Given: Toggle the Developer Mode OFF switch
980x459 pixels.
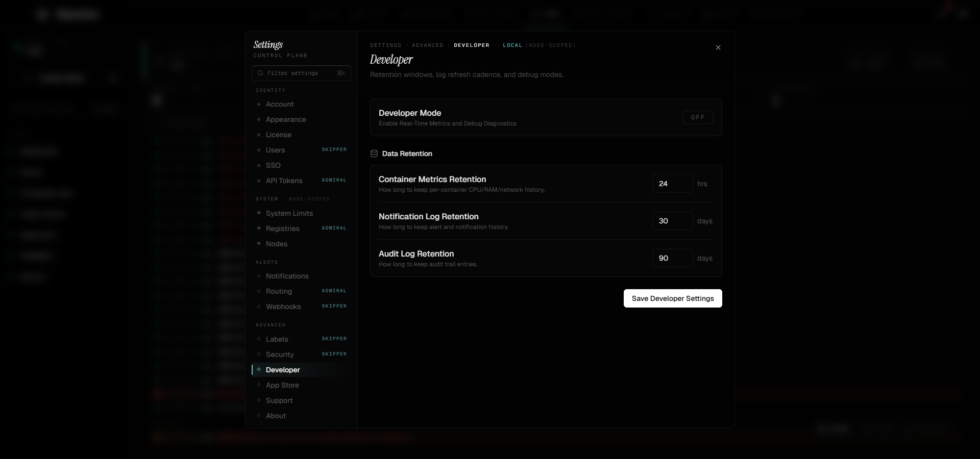Looking at the screenshot, I should 698,117.
